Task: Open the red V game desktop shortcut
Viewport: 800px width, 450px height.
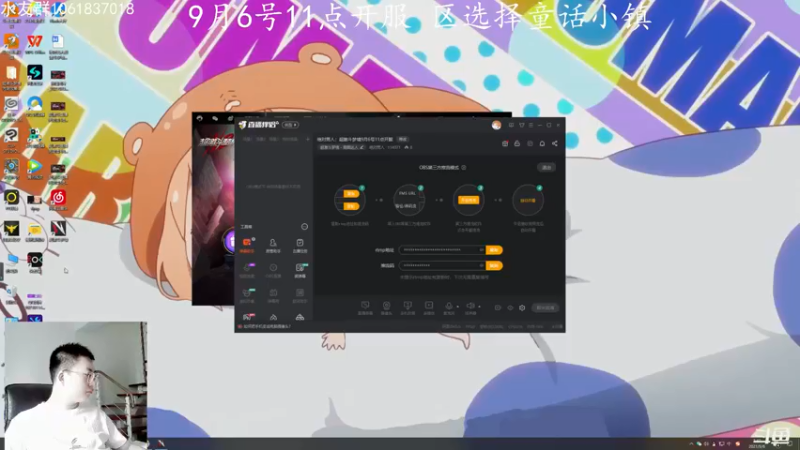Action: click(58, 231)
